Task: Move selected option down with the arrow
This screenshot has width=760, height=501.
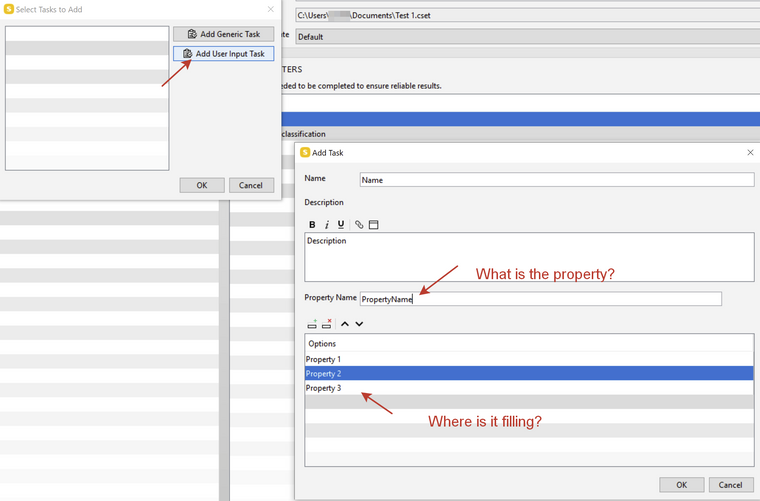Action: (x=359, y=324)
